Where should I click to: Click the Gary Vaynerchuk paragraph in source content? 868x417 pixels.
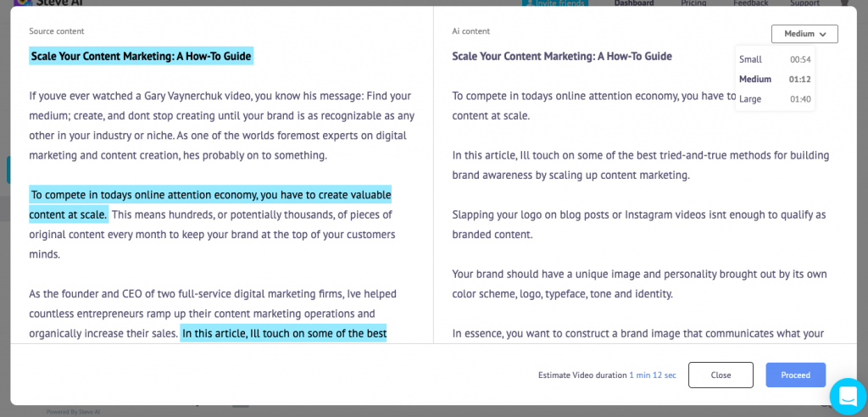tap(221, 125)
